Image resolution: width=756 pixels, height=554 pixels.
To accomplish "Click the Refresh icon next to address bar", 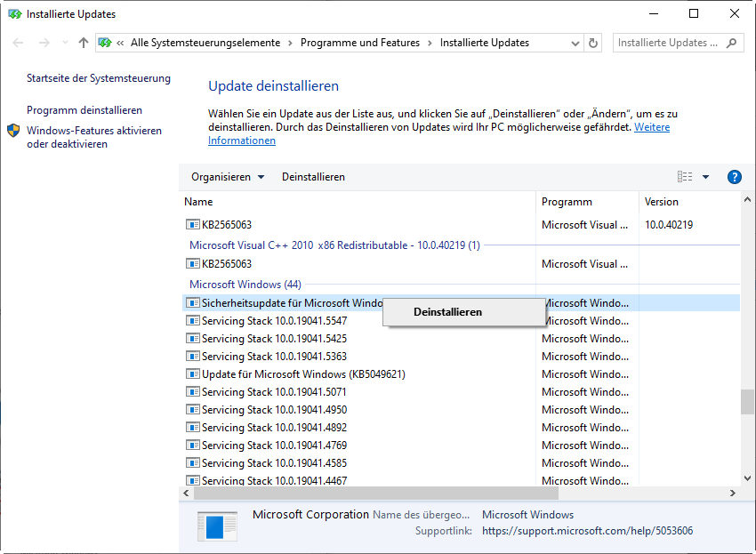I will (594, 43).
